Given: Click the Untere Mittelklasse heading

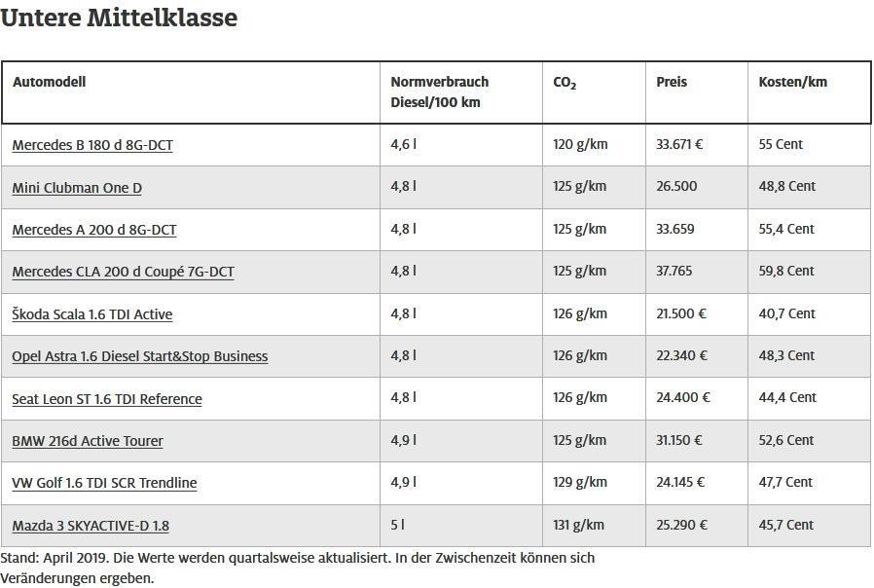Looking at the screenshot, I should (x=119, y=18).
